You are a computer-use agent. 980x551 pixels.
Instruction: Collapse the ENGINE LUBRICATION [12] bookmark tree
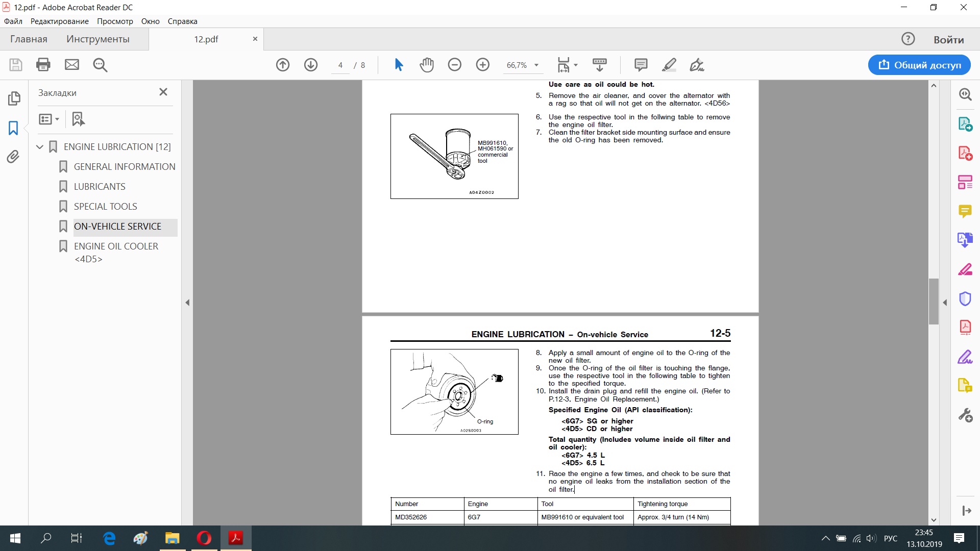40,147
